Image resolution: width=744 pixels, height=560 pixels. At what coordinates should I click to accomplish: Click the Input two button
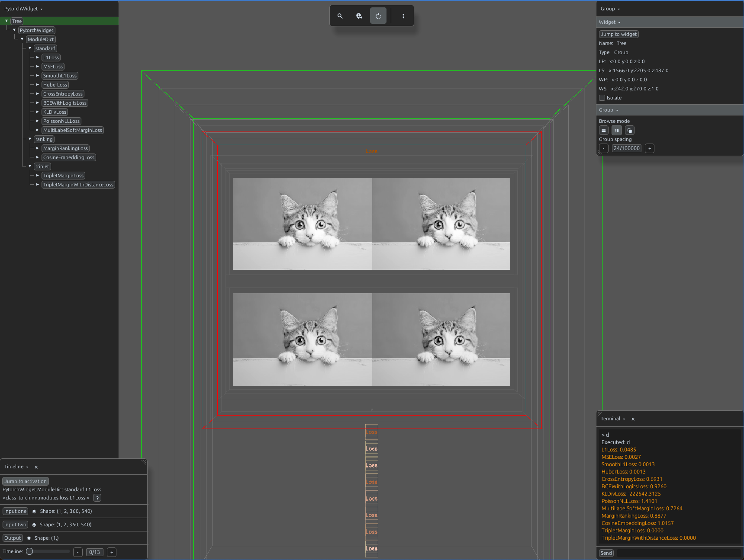(15, 525)
